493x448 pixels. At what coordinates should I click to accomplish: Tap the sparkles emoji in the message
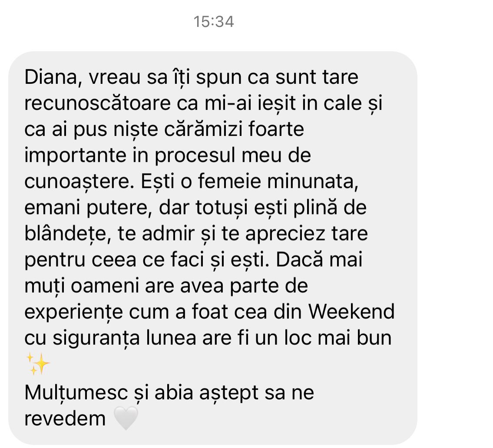tap(38, 364)
